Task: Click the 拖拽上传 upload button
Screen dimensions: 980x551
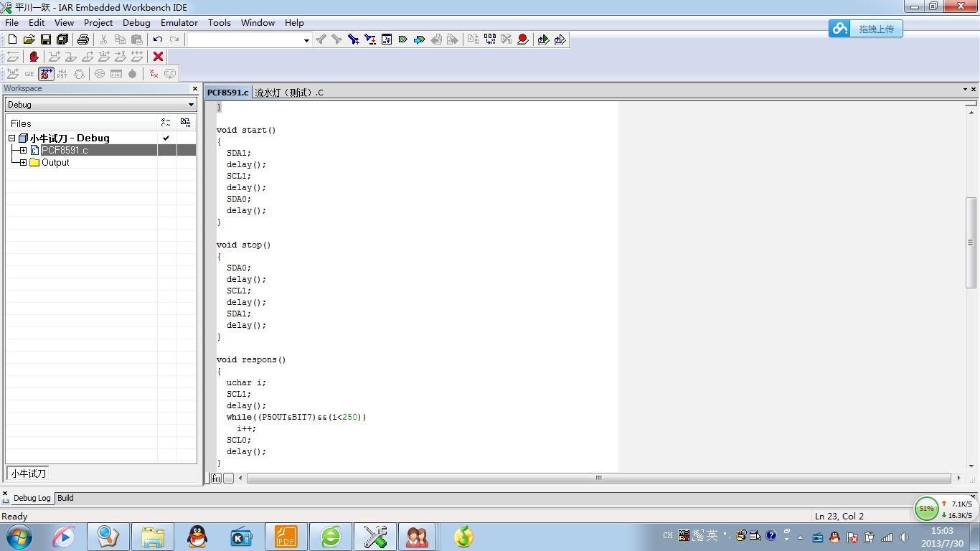Action: 866,29
